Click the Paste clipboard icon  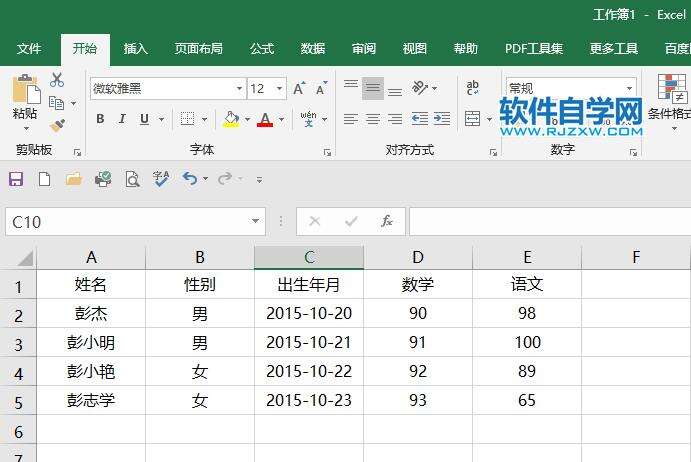26,89
